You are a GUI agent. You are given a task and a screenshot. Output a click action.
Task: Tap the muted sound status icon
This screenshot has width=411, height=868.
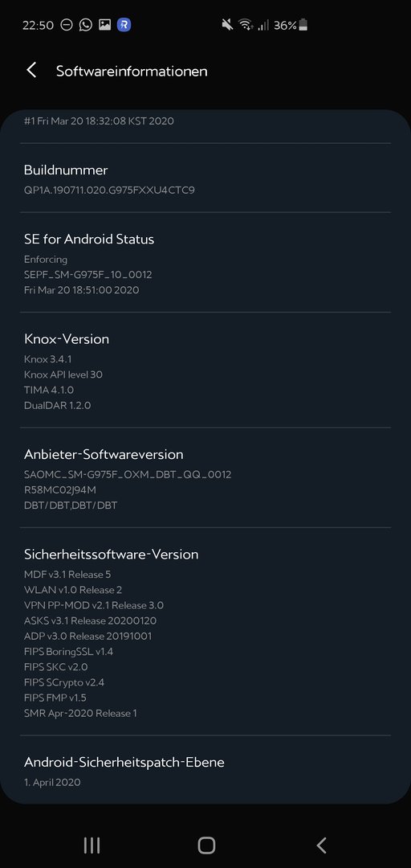pos(227,25)
